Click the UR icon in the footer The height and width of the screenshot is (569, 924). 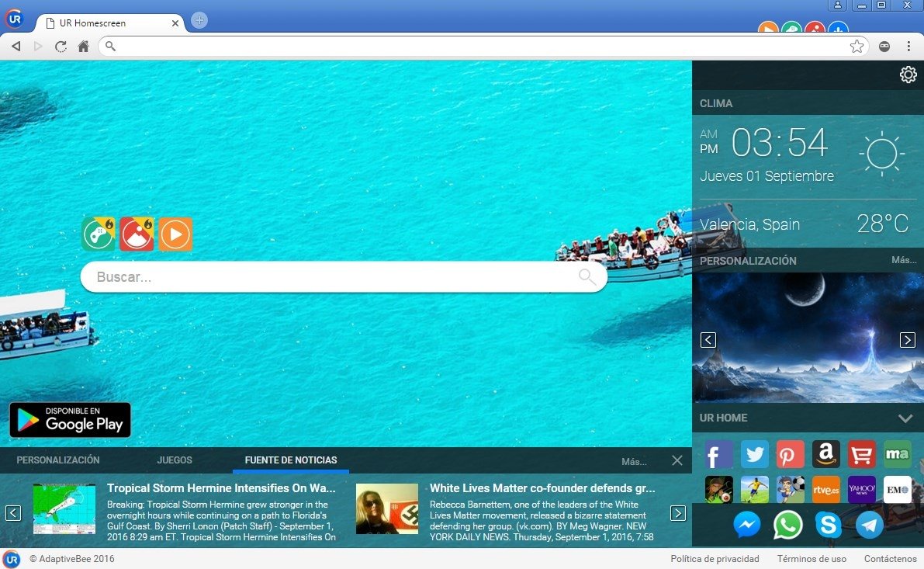click(x=11, y=558)
